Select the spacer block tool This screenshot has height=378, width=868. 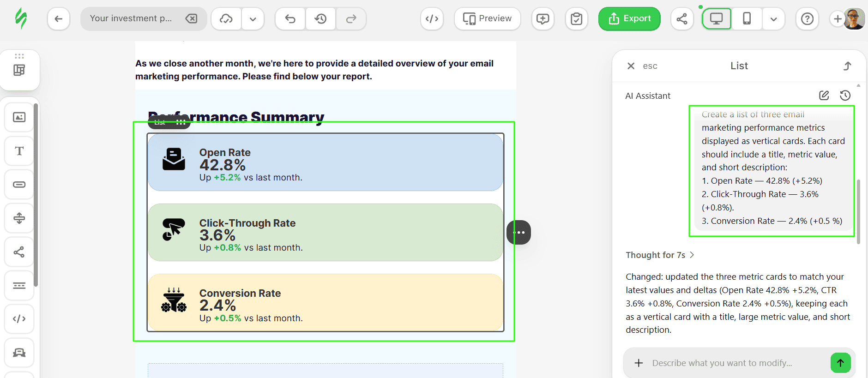(x=19, y=218)
